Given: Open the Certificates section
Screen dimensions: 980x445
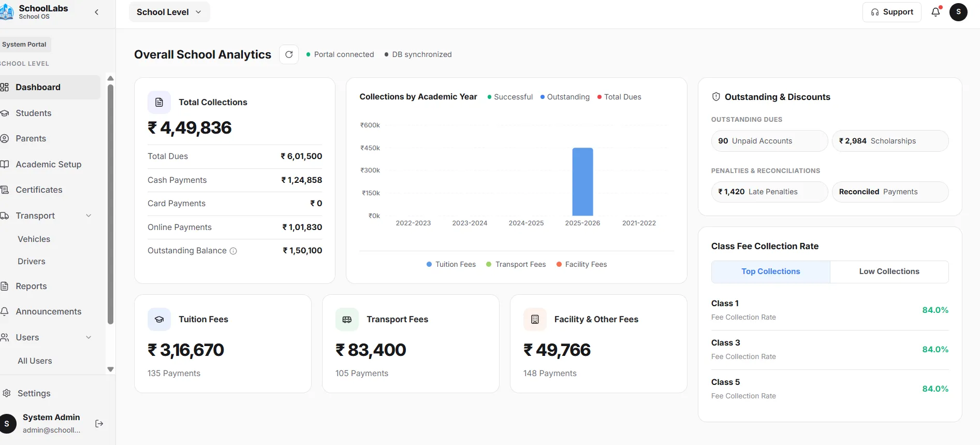Looking at the screenshot, I should click(50, 190).
